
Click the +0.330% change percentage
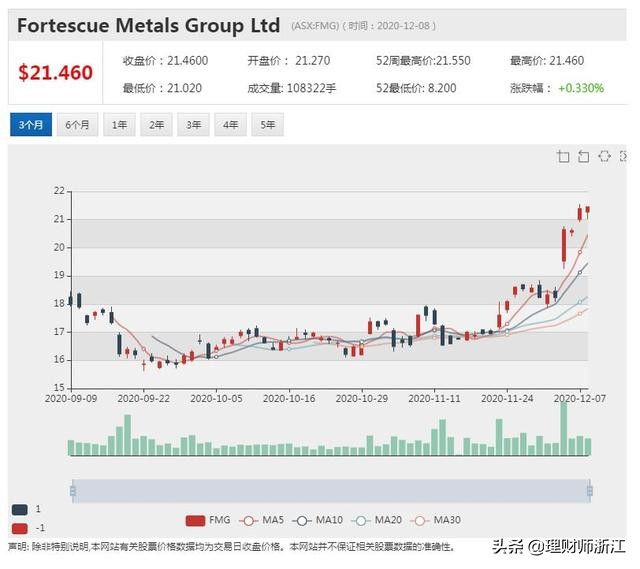click(581, 88)
